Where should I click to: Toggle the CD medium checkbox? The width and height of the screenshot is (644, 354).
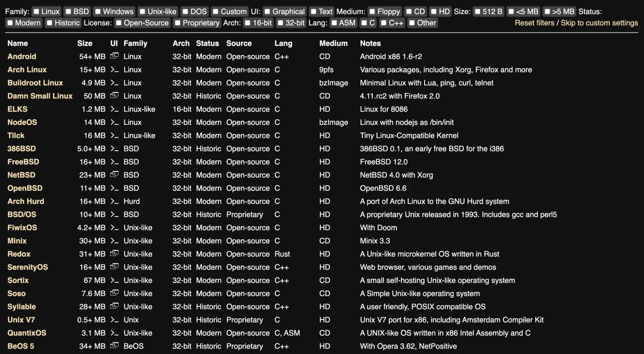[x=409, y=11]
